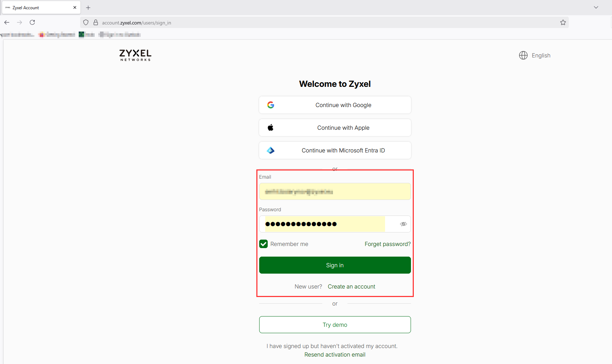Click the shield tracking protection icon
Image resolution: width=612 pixels, height=364 pixels.
(86, 23)
